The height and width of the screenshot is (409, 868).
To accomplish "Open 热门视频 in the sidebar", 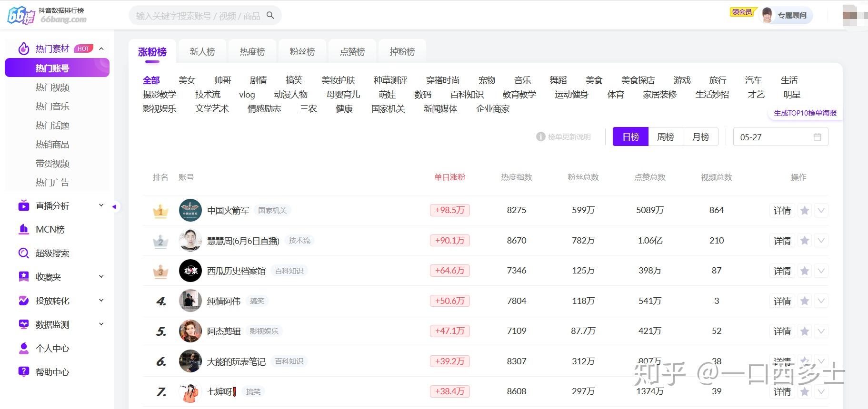I will pyautogui.click(x=52, y=88).
